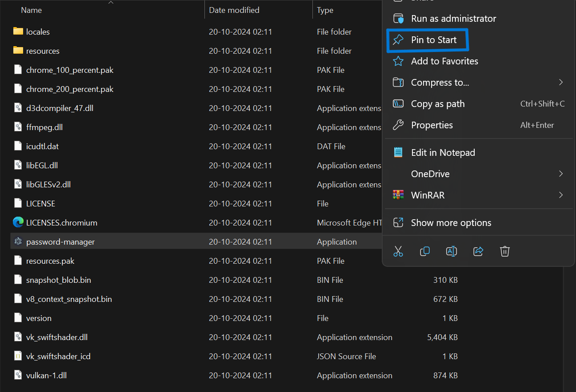The image size is (576, 392).
Task: Click the d3dcompiler_47.dll file icon
Action: click(x=18, y=108)
